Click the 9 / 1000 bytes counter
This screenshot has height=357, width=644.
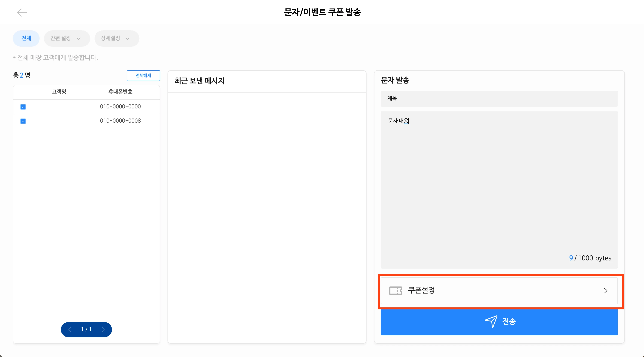tap(590, 258)
